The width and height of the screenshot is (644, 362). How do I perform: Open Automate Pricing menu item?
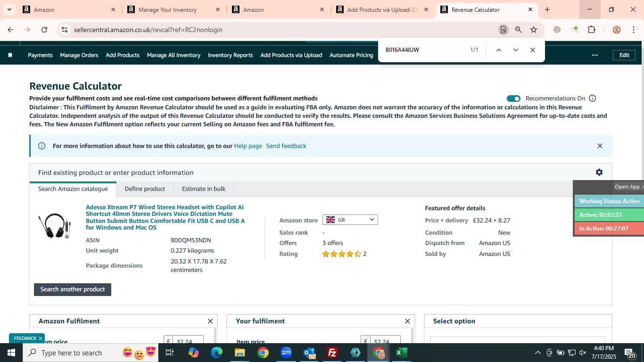pos(351,55)
